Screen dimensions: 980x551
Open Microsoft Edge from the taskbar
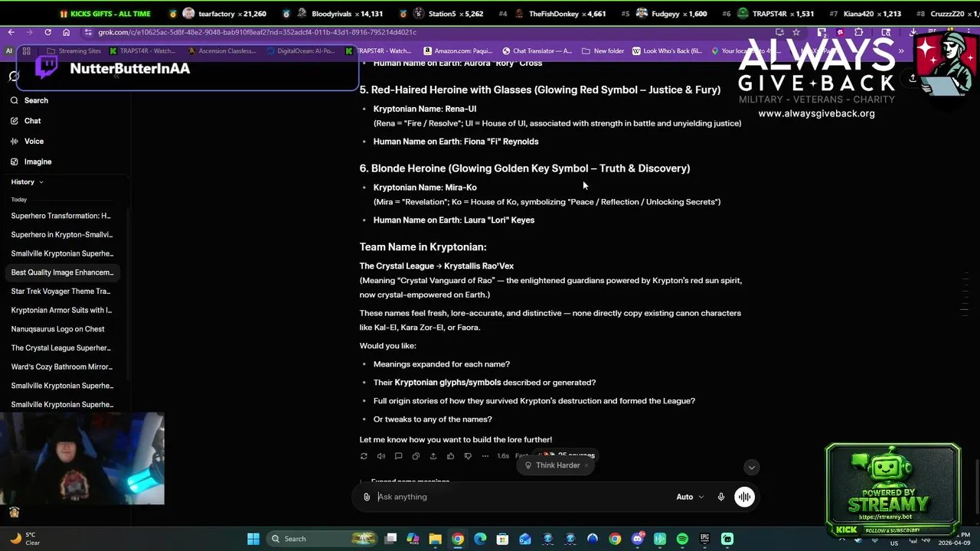(x=480, y=539)
